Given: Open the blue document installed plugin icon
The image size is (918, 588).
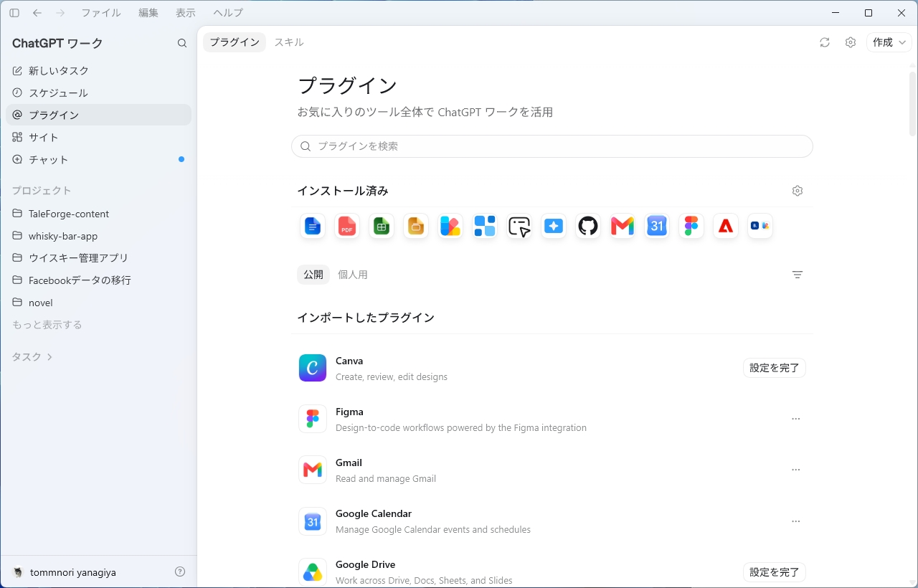Looking at the screenshot, I should click(x=313, y=227).
